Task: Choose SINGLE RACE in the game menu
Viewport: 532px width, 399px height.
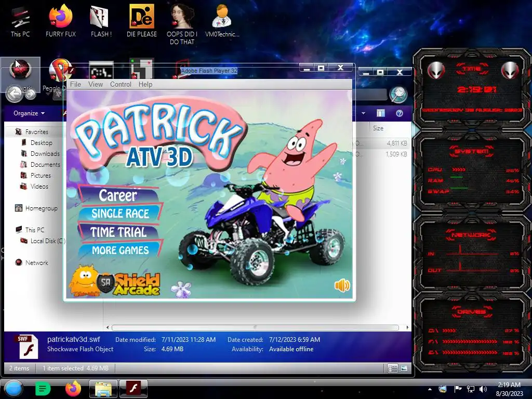Action: click(120, 214)
